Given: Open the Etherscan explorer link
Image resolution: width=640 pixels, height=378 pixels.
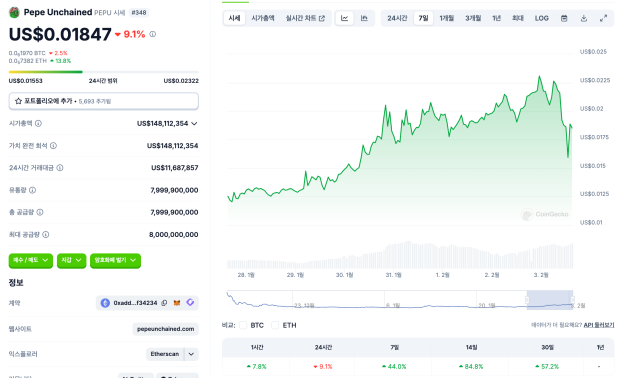Looking at the screenshot, I should point(165,354).
